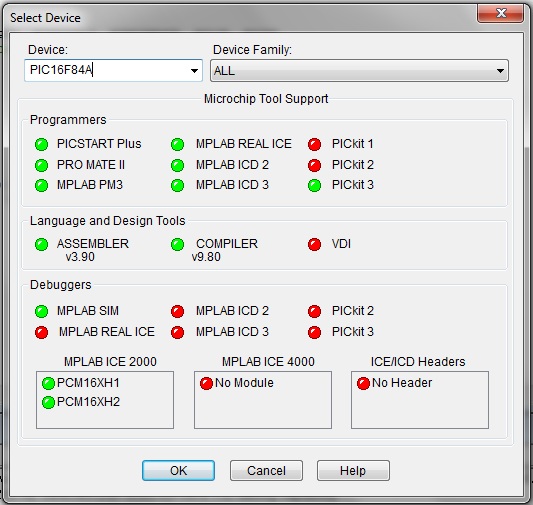The width and height of the screenshot is (533, 505).
Task: Click red indicator for debugger MPLAB ICD 3
Action: pos(177,332)
